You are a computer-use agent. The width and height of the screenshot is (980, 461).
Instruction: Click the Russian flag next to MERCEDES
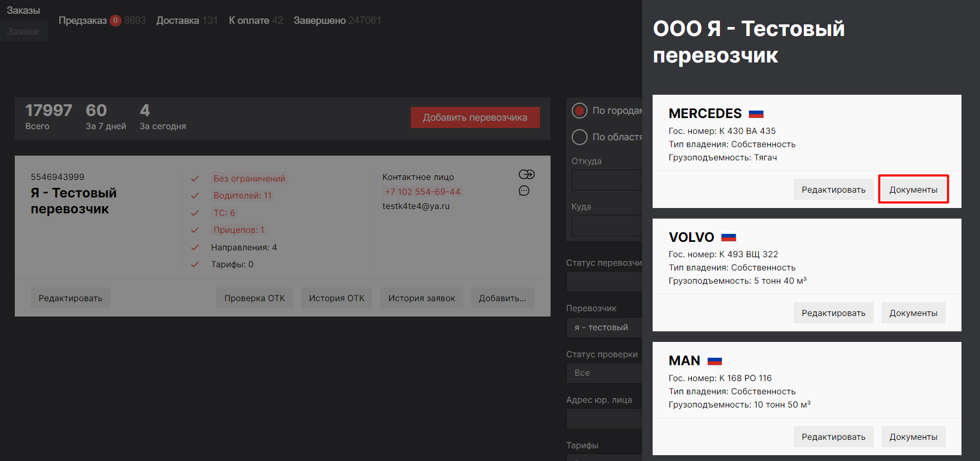tap(756, 114)
